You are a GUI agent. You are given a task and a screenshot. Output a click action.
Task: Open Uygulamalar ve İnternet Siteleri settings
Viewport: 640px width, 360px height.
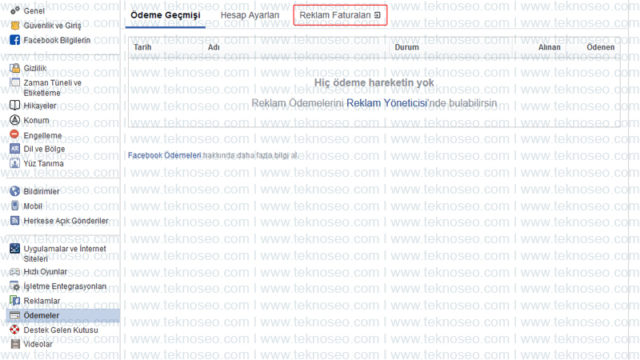pos(65,253)
